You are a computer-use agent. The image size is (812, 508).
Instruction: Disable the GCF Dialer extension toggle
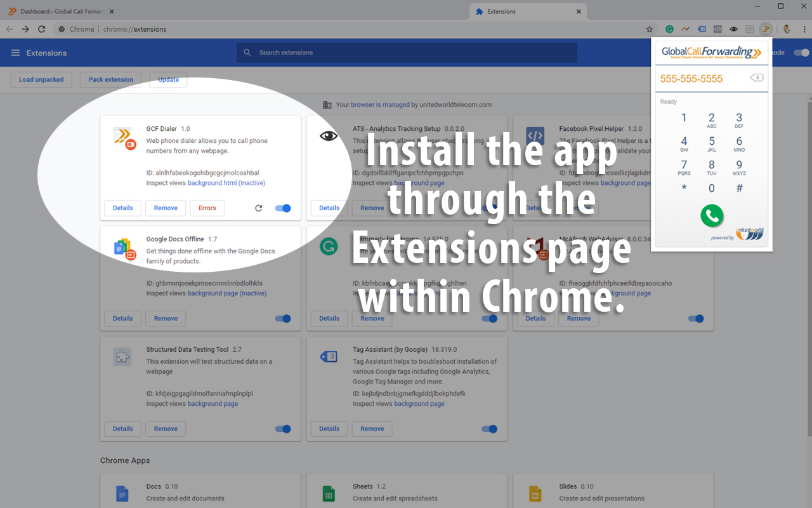click(x=283, y=208)
